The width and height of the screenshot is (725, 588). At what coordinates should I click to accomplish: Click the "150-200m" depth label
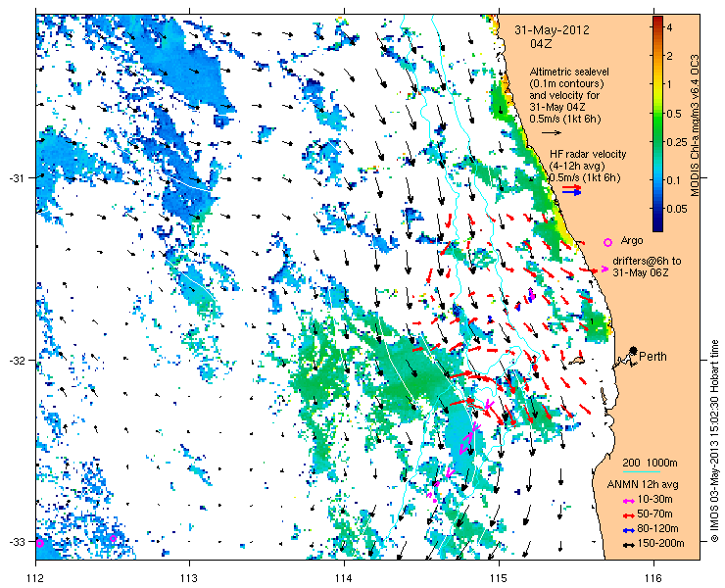(660, 544)
